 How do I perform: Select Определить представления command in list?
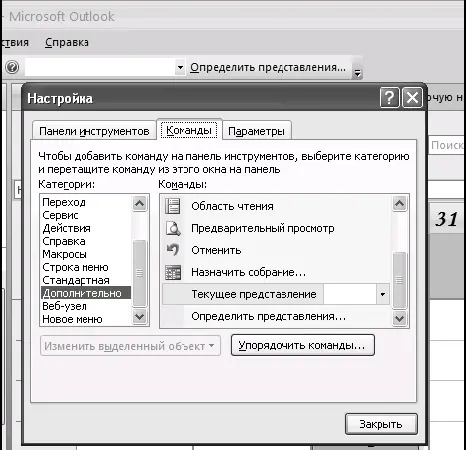[268, 316]
